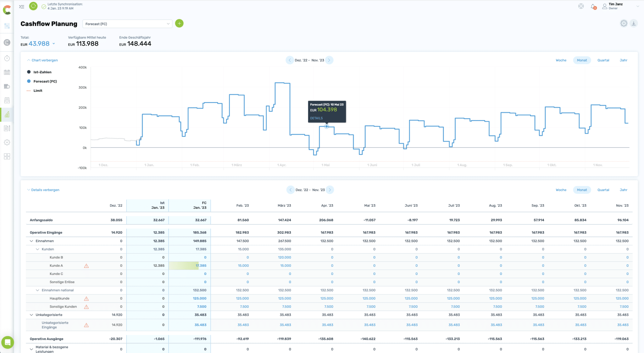Toggle Forecast (FC) series in chart legend

45,81
